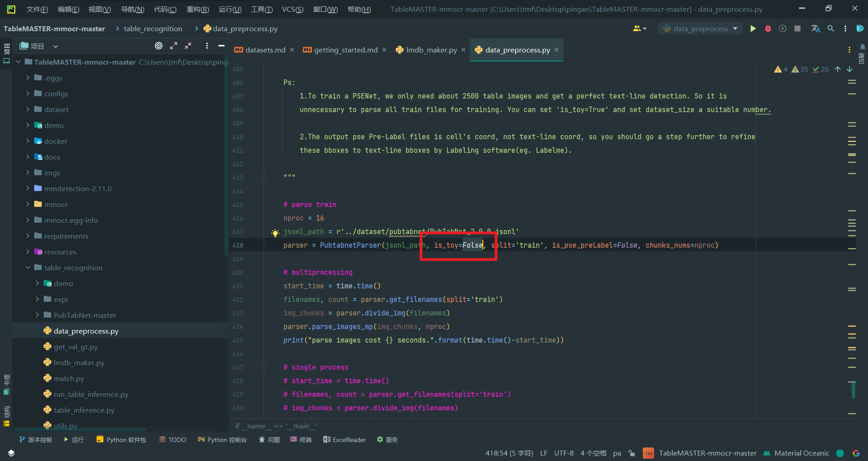Open ExcelReader tool window
This screenshot has height=461, width=868.
pos(344,439)
